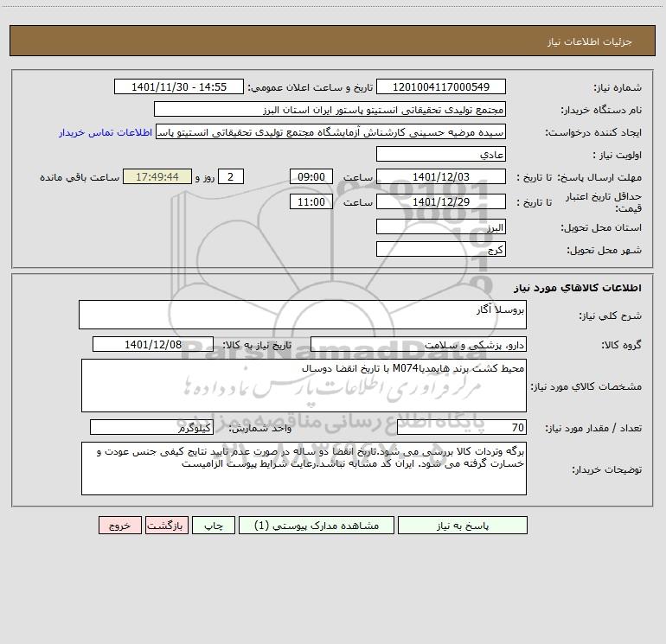Click the شرح کلی نیاز field بروسلا آگار
This screenshot has height=644, width=666.
303,315
